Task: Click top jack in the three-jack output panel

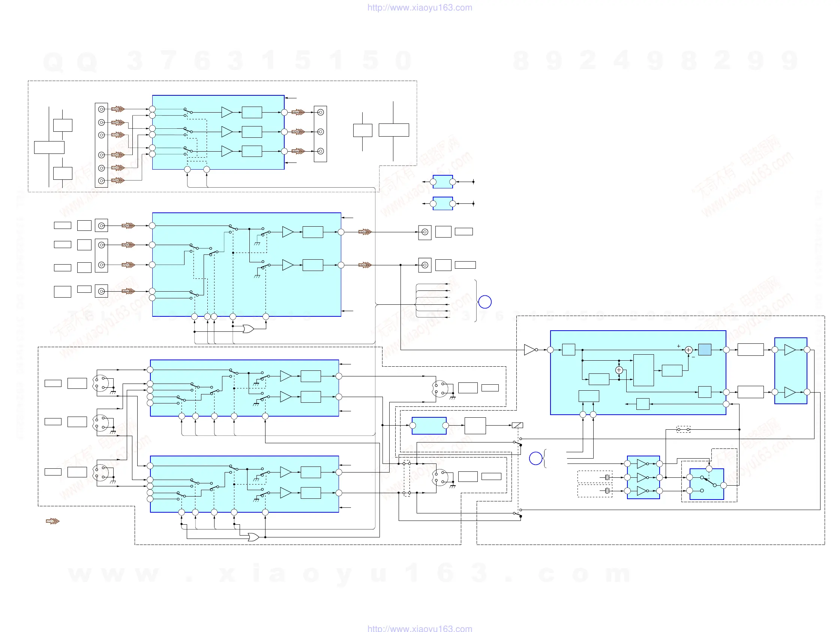Action: click(x=321, y=112)
